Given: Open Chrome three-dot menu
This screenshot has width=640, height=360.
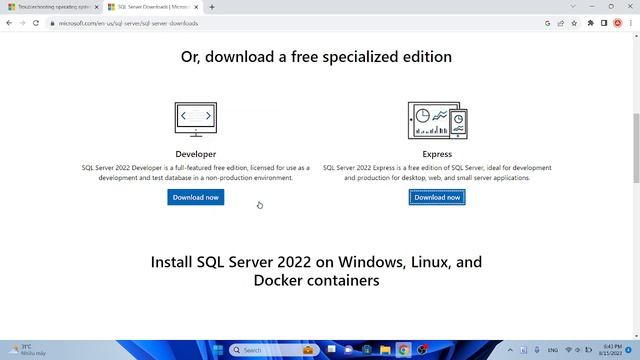Looking at the screenshot, I should [631, 23].
